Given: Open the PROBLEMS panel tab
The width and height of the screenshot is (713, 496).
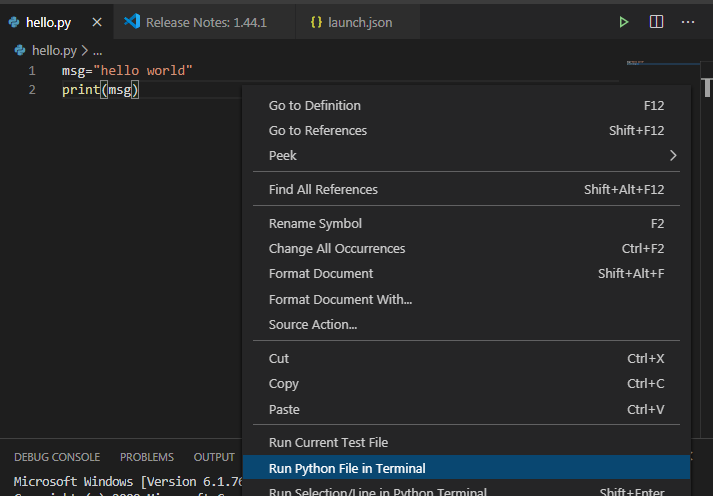Looking at the screenshot, I should coord(147,457).
